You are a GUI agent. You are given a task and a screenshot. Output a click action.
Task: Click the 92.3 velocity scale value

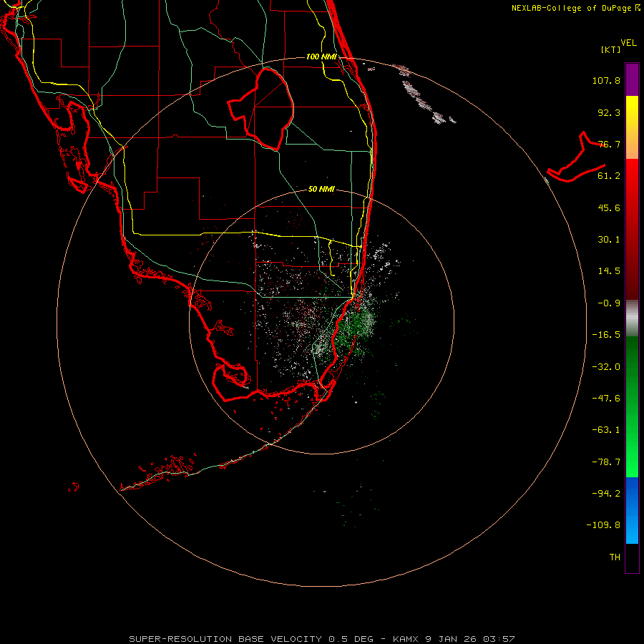(x=609, y=112)
